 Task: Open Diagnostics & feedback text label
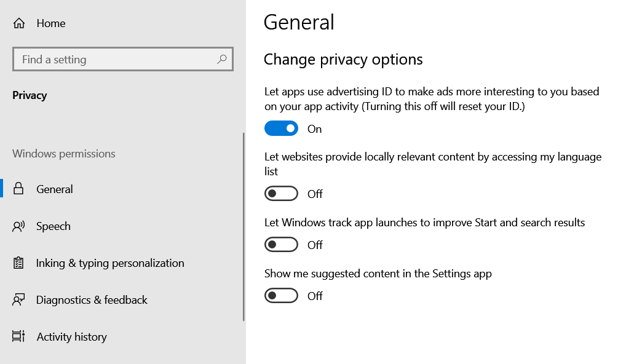pos(92,300)
